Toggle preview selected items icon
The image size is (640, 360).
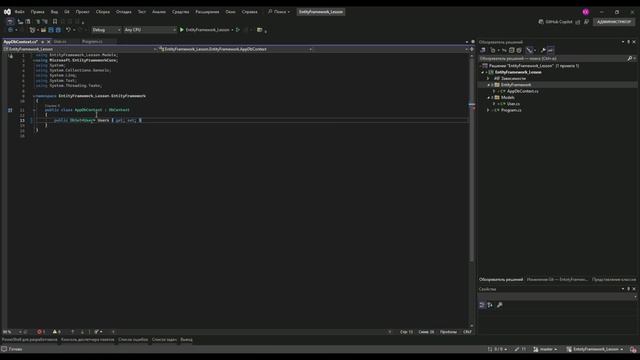point(551,50)
